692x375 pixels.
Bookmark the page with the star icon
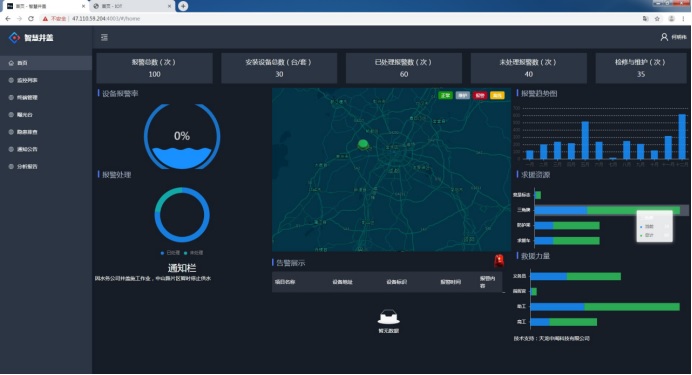click(x=657, y=19)
